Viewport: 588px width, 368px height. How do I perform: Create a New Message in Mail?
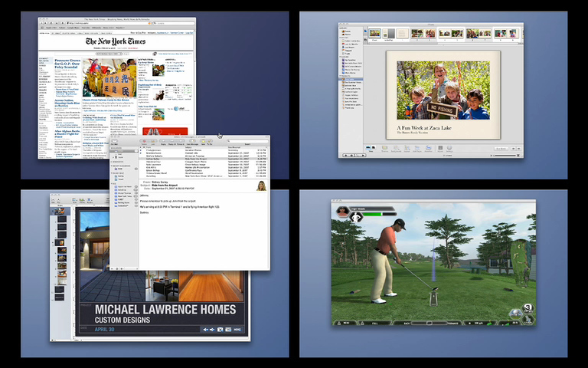tap(192, 141)
